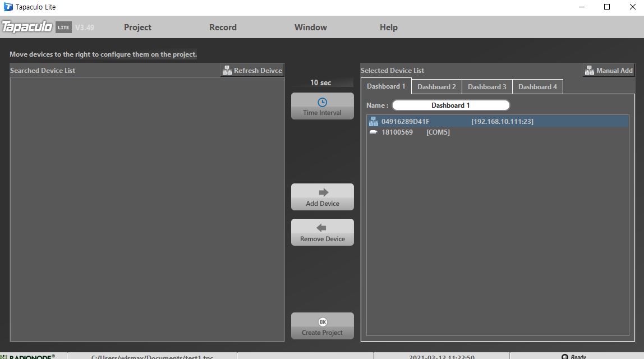Image resolution: width=644 pixels, height=359 pixels.
Task: Click the Tapaculo logo in the header
Action: 27,27
